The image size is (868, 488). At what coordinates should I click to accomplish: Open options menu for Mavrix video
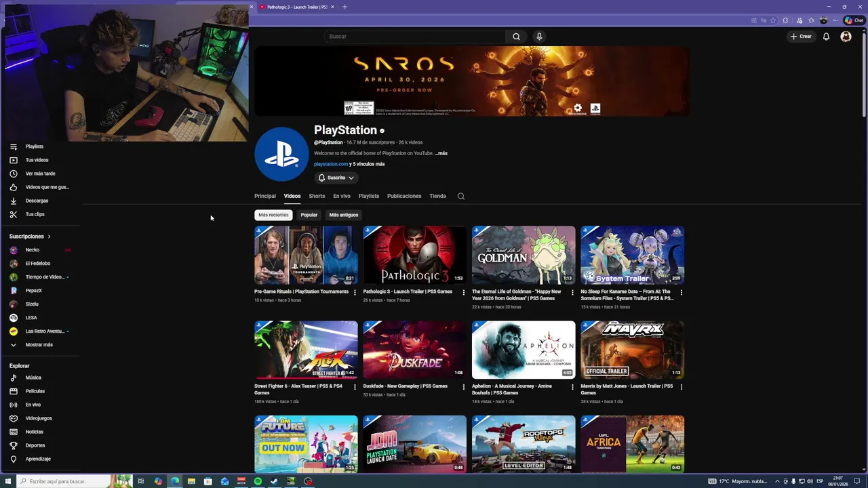(x=681, y=387)
